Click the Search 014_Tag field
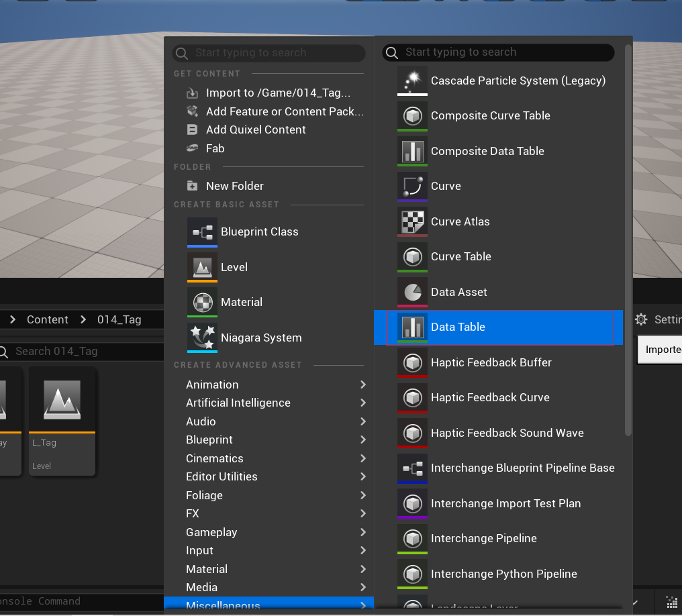682x616 pixels. pos(81,351)
